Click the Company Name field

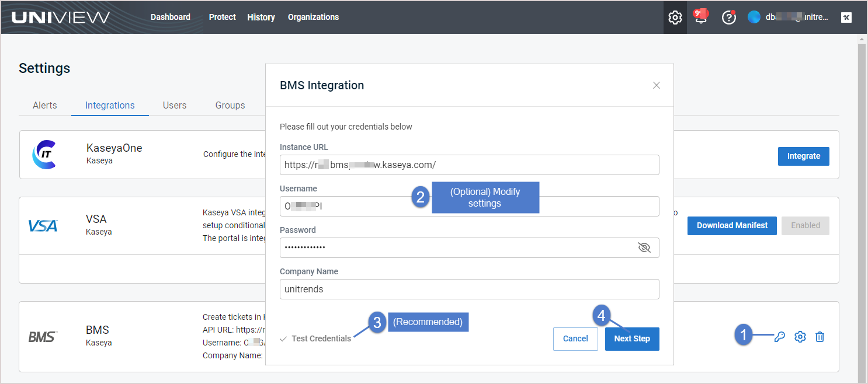click(470, 289)
